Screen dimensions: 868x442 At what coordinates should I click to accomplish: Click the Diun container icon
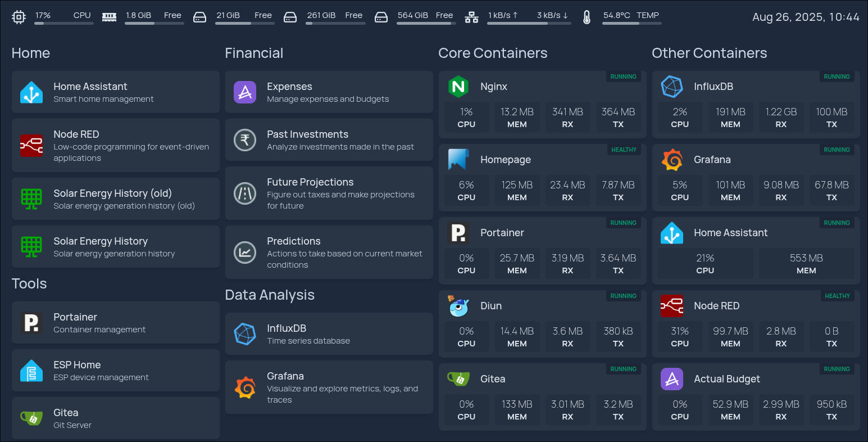tap(458, 306)
